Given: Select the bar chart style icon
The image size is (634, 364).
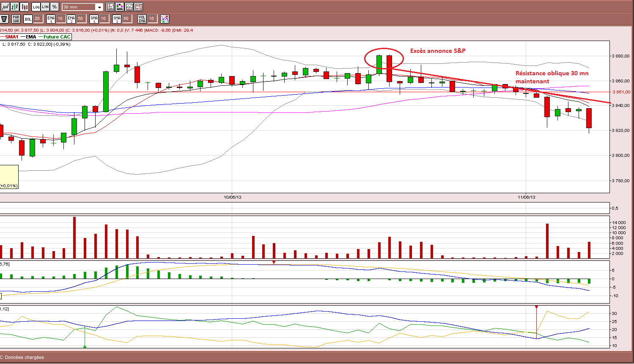Looking at the screenshot, I should pyautogui.click(x=15, y=7).
